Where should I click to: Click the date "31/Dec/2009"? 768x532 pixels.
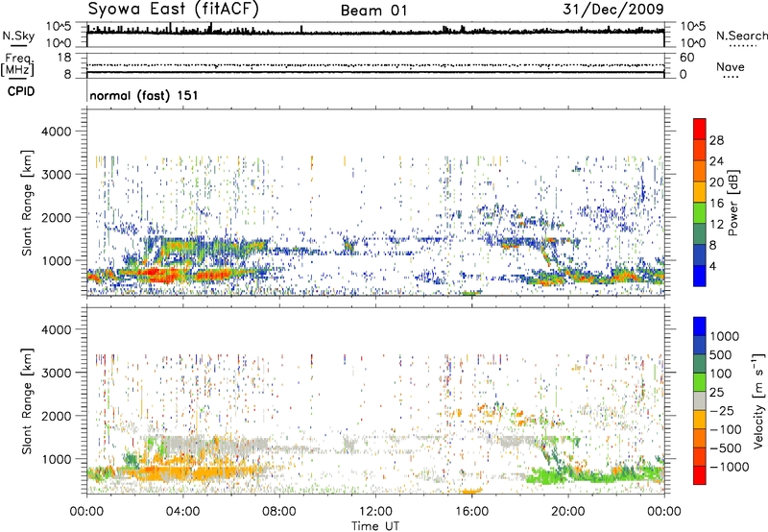pos(613,9)
